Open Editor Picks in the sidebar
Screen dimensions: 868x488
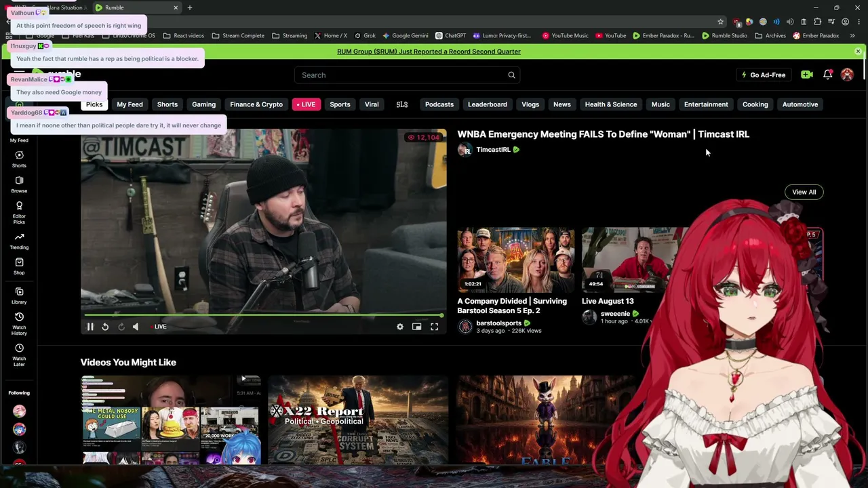[19, 212]
